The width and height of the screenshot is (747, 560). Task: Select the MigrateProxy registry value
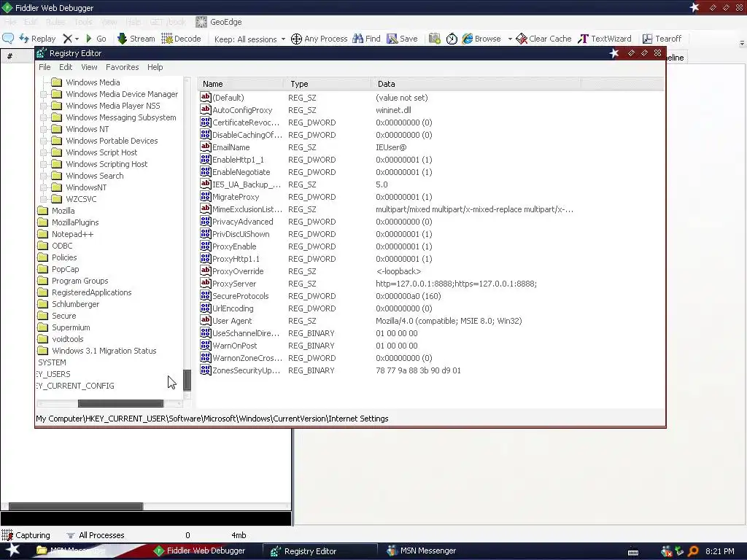pos(236,197)
